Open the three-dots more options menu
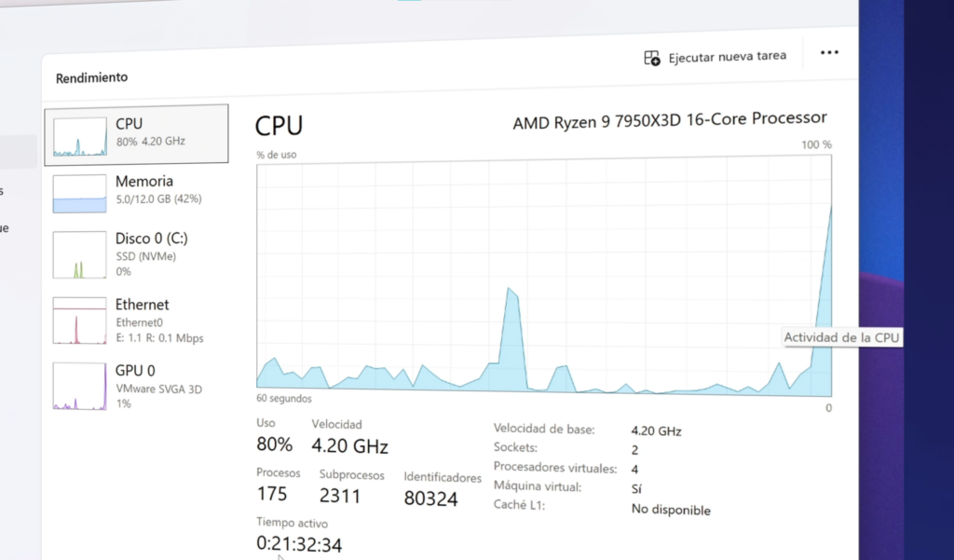954x560 pixels. 829,52
